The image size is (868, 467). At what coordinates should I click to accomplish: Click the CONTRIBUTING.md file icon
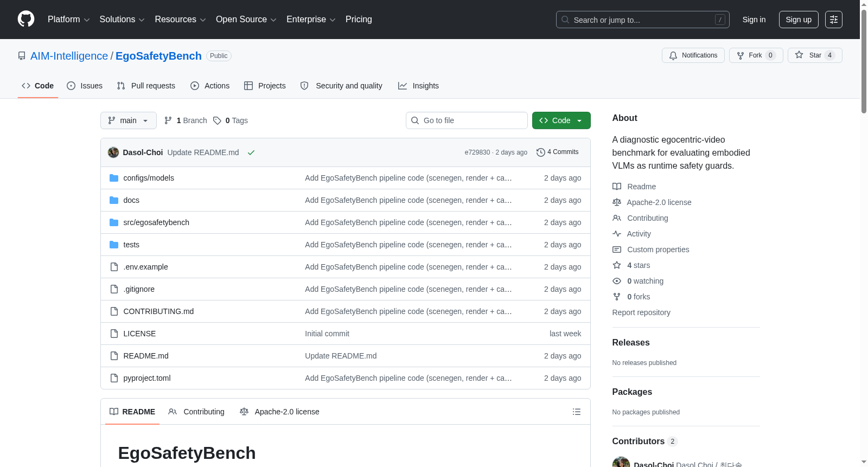pos(114,311)
